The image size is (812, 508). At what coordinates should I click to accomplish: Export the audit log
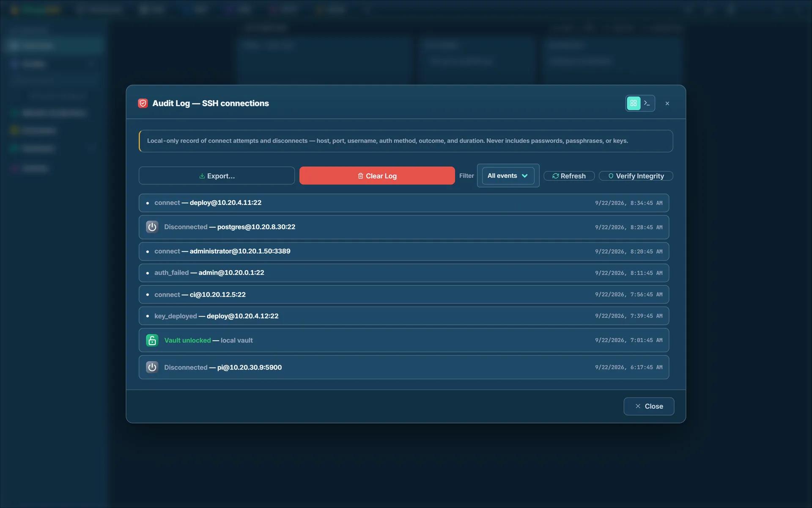217,176
